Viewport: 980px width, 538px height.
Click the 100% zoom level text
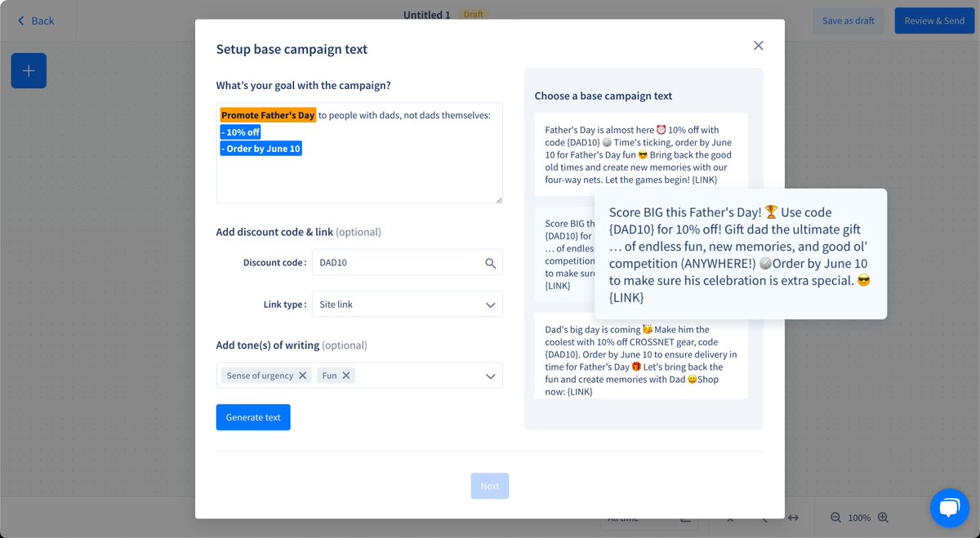tap(859, 518)
